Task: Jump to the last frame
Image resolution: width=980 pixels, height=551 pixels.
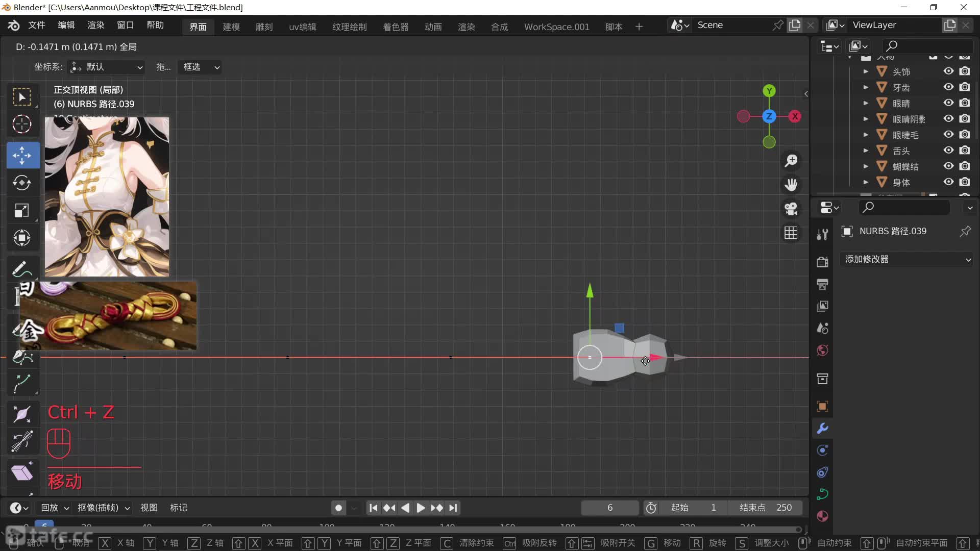Action: (453, 508)
